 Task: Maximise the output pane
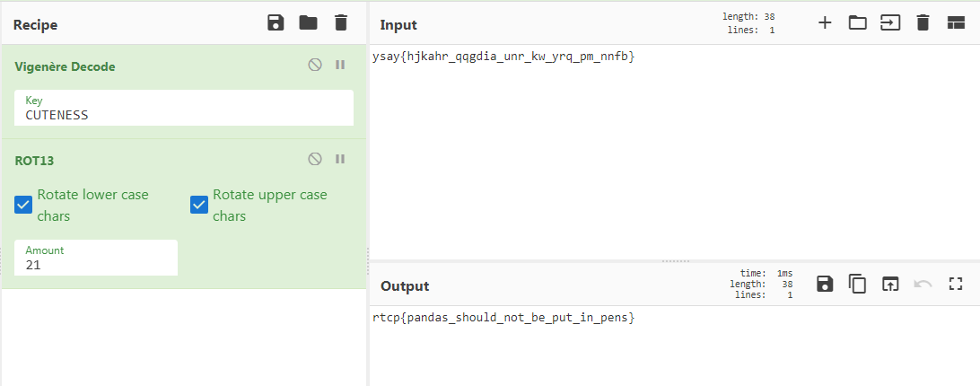tap(955, 284)
